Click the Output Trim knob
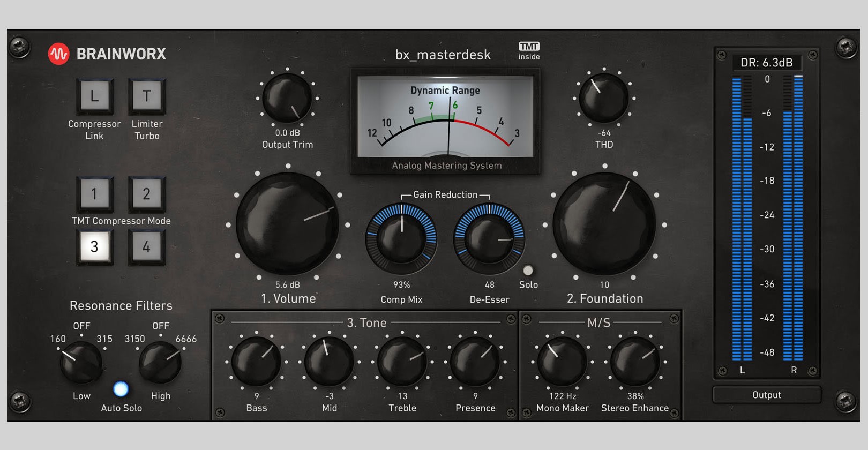The height and width of the screenshot is (450, 868). [x=287, y=99]
